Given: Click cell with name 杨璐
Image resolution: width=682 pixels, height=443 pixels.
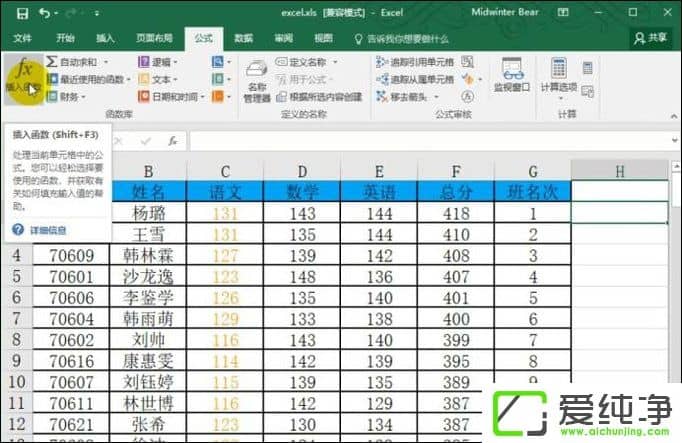Looking at the screenshot, I should click(148, 213).
